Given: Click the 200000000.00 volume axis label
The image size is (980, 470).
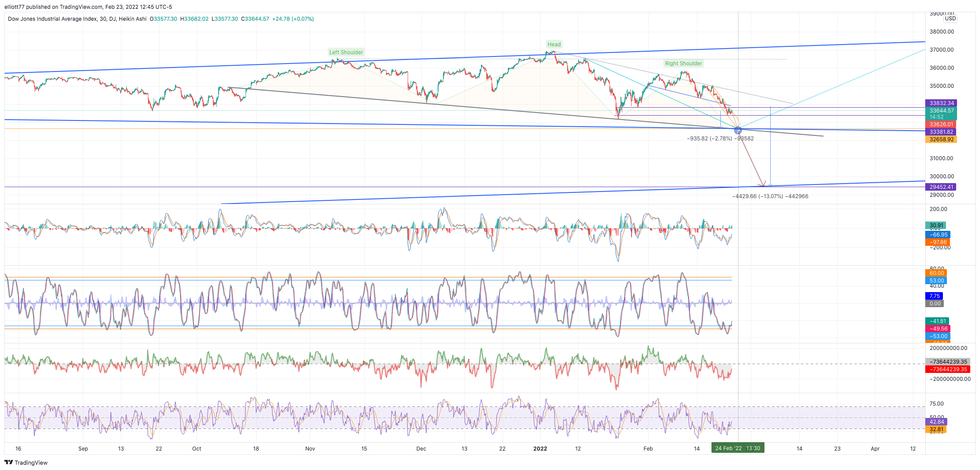Looking at the screenshot, I should click(x=948, y=348).
